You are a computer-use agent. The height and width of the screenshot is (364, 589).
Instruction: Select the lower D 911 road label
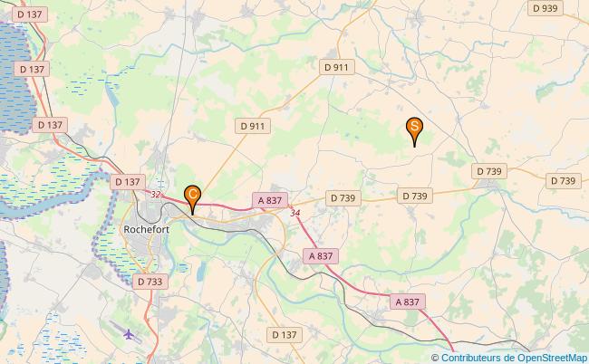coord(253,126)
